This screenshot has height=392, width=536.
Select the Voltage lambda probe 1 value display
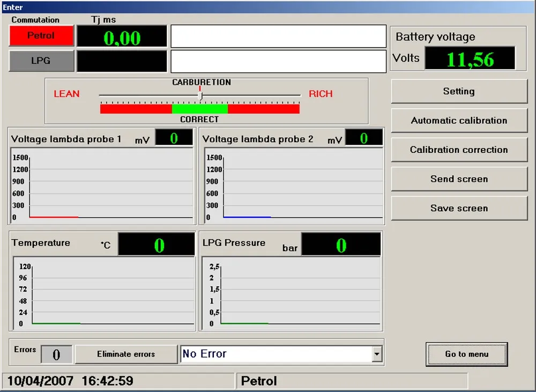coord(174,137)
